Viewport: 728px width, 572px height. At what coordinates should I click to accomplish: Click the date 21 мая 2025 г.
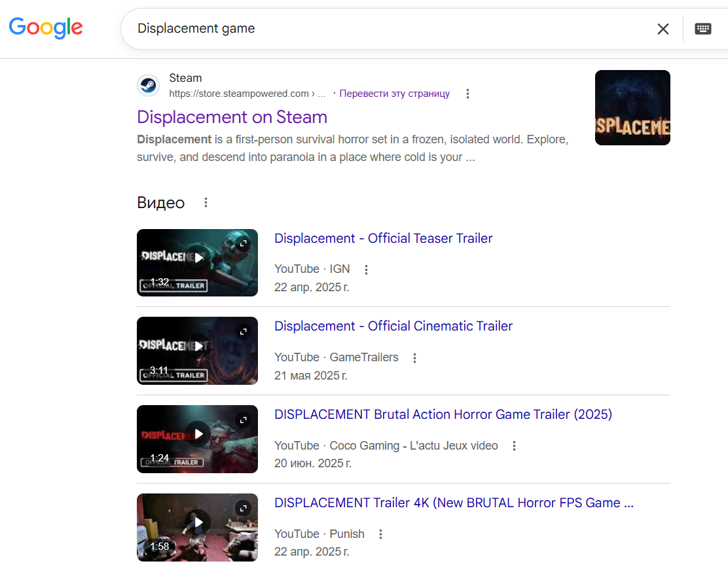coord(310,376)
